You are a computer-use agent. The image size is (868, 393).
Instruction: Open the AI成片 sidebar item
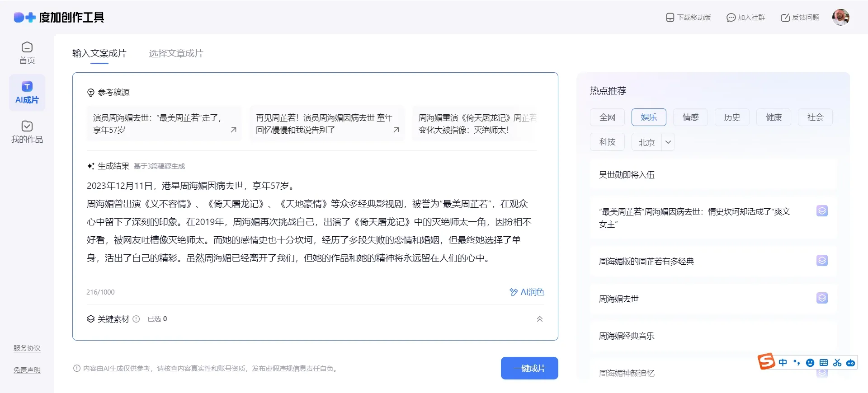27,93
